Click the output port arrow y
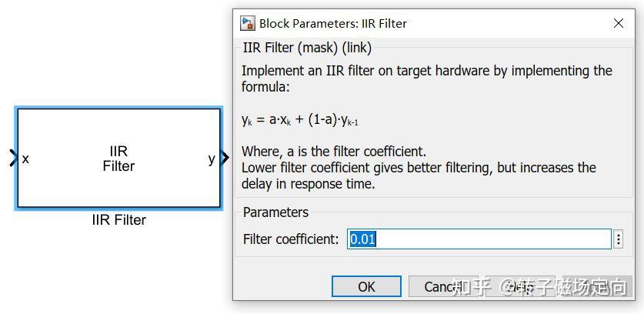This screenshot has height=314, width=644. [x=224, y=159]
